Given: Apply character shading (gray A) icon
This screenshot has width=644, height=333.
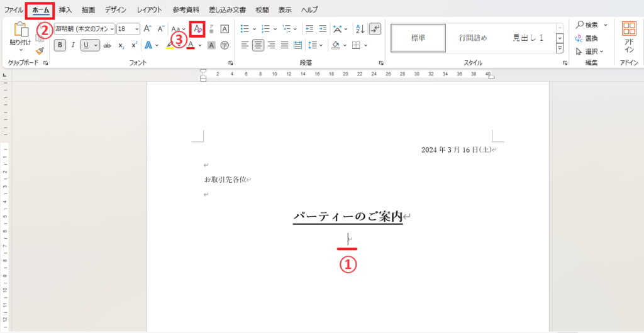Looking at the screenshot, I should [x=211, y=45].
